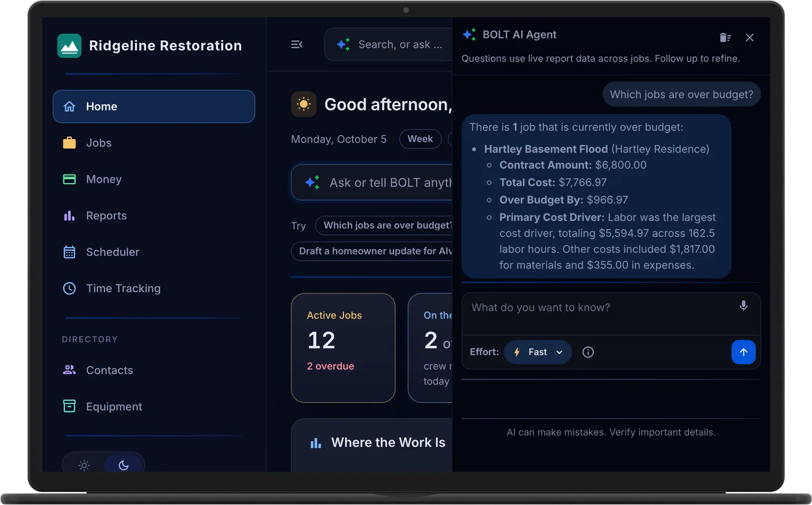Click the Scheduler calendar icon
812x505 pixels.
coord(70,252)
